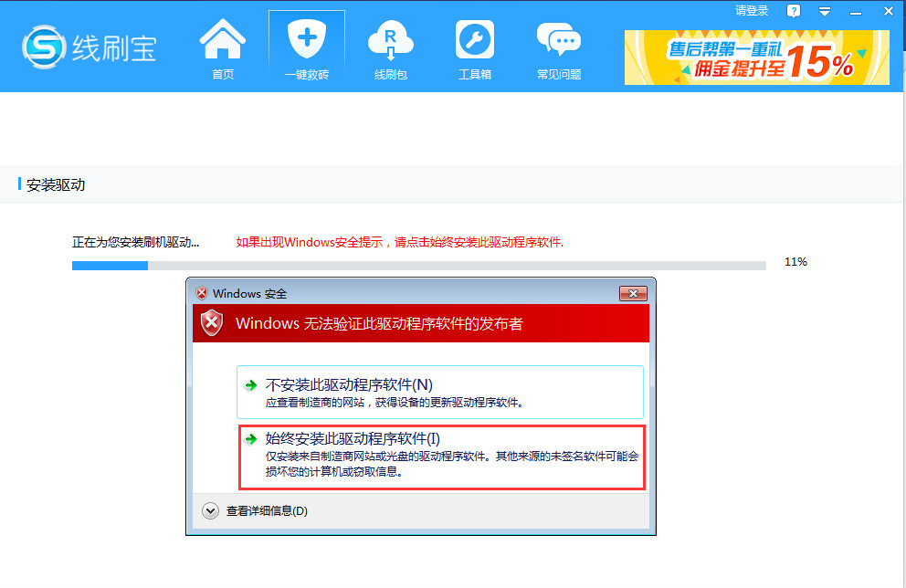Click 正在为您安装刷机驱动 status text
The width and height of the screenshot is (906, 588).
[135, 242]
